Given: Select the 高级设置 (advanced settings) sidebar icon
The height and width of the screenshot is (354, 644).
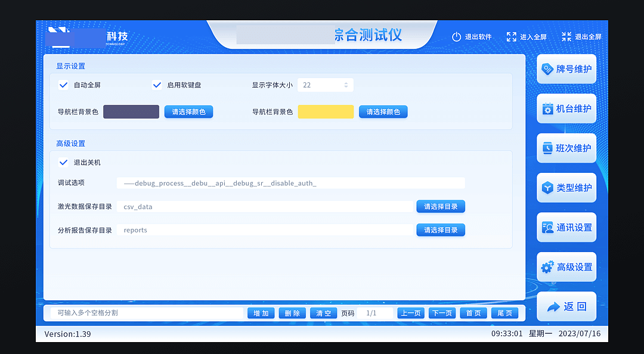Looking at the screenshot, I should 566,267.
